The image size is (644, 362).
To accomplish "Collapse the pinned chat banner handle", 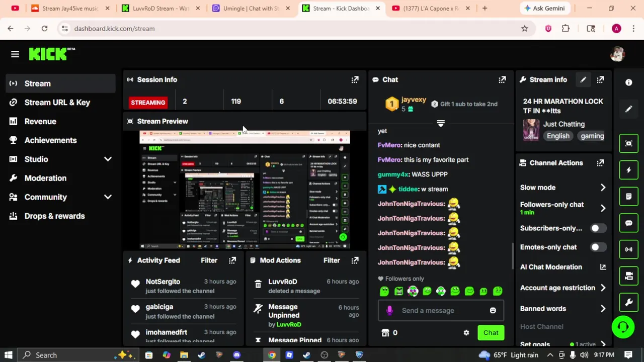I will coord(441,123).
